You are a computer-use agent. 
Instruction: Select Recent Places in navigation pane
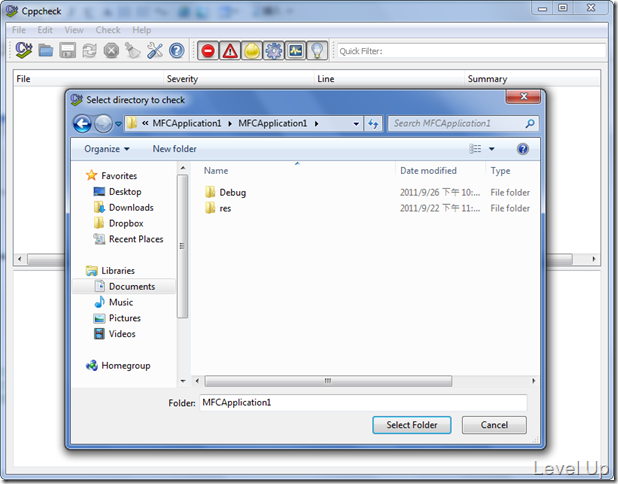click(x=128, y=239)
